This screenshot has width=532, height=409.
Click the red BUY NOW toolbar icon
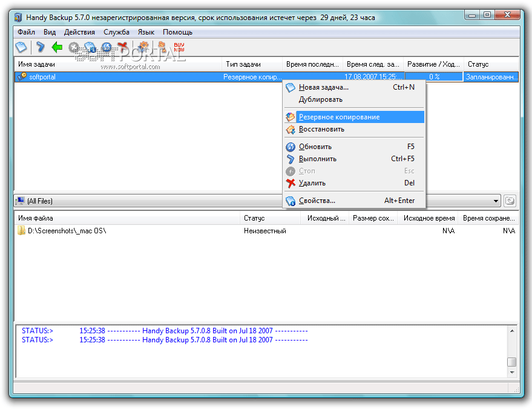pyautogui.click(x=179, y=47)
